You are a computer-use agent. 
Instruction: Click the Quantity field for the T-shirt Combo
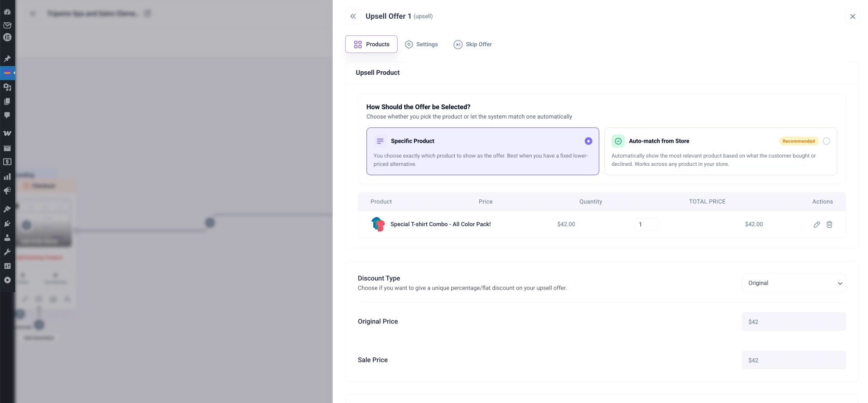[x=647, y=225]
